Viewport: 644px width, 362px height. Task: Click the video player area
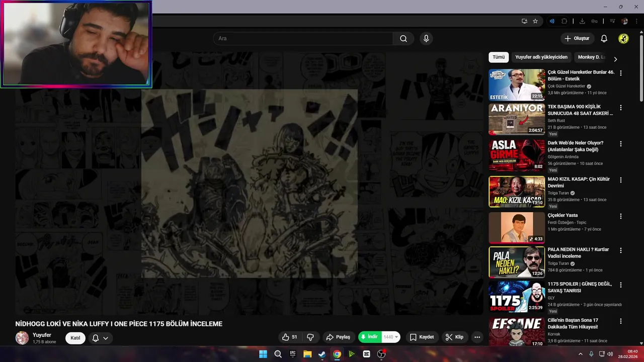(x=249, y=184)
